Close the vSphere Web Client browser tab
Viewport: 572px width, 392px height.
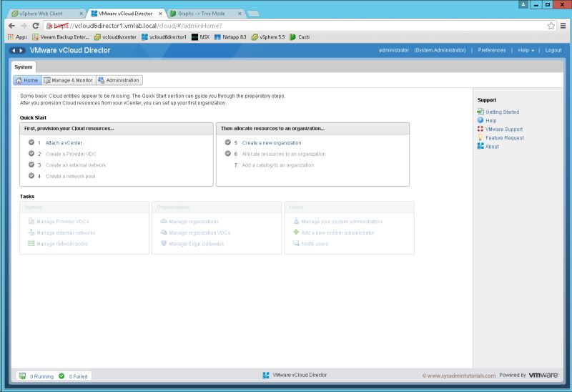(x=82, y=14)
